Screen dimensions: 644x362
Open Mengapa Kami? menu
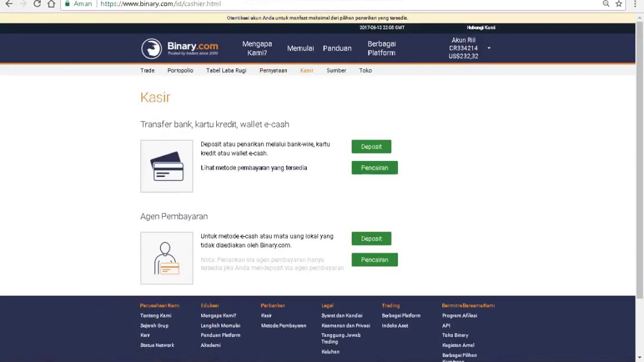coord(257,48)
